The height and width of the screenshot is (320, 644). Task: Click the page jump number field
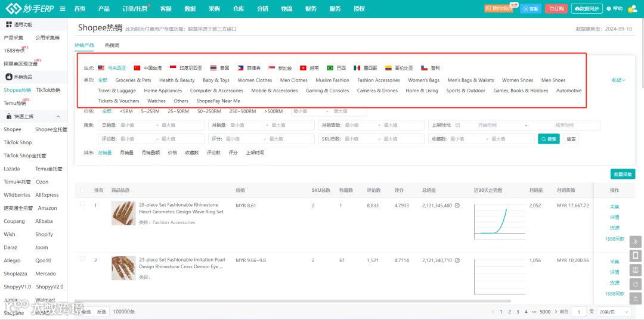pos(579,312)
